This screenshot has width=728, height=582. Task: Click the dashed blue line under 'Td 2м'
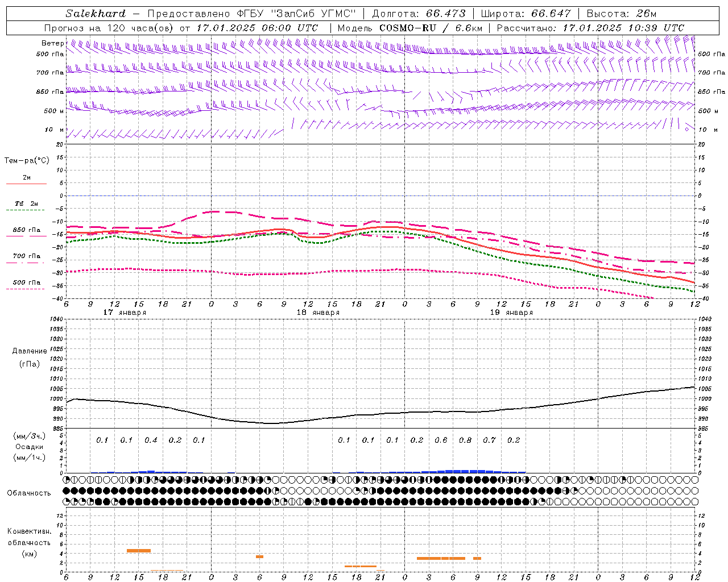click(x=25, y=210)
